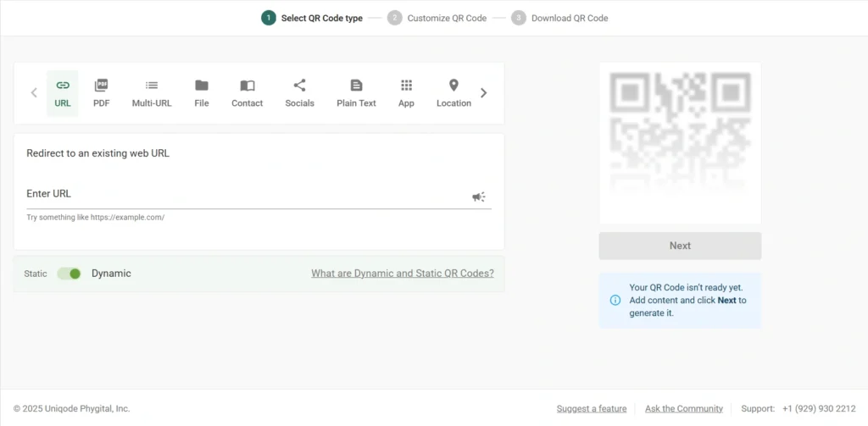Go to step 2 Customize QR Code
Screen dimensions: 868x426
437,19
